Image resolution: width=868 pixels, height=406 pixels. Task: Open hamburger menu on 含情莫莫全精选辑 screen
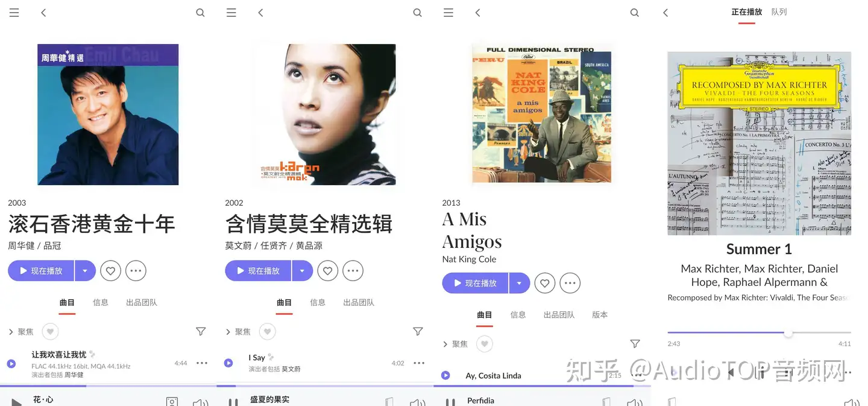(x=231, y=13)
